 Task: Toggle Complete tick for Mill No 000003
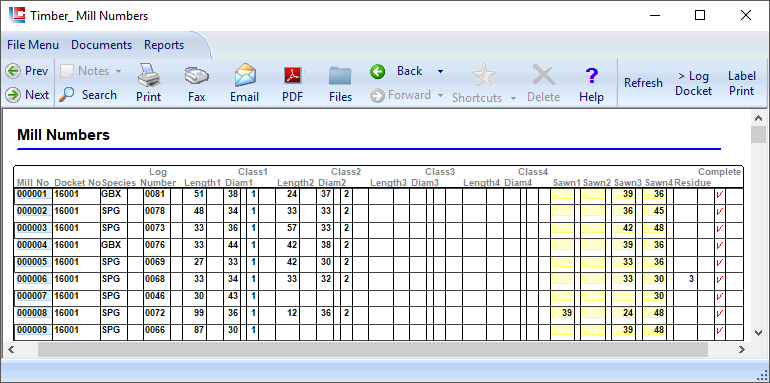tap(720, 228)
